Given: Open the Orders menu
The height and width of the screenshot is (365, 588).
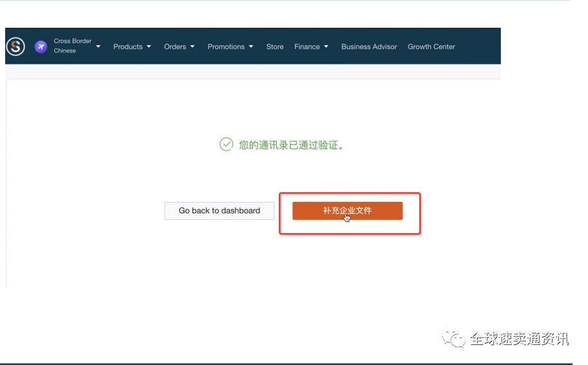Looking at the screenshot, I should [175, 46].
